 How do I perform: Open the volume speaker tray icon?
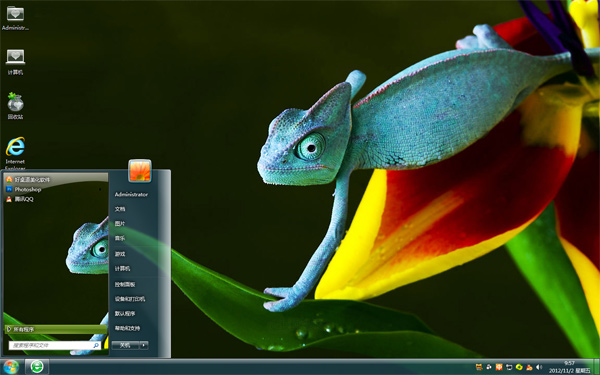(539, 367)
